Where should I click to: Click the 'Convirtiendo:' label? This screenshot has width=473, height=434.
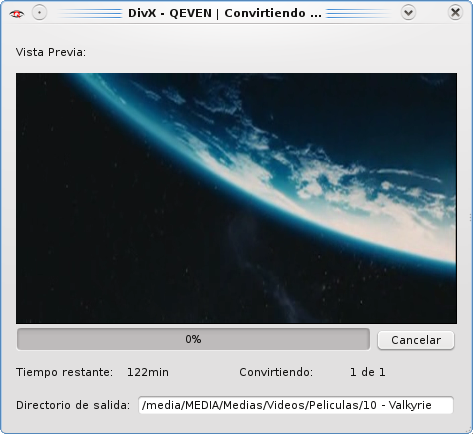click(276, 372)
